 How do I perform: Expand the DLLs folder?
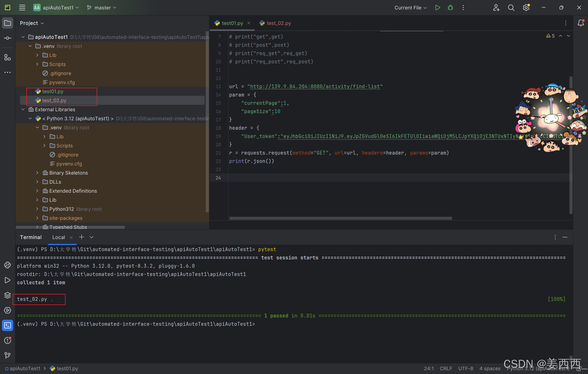point(37,182)
